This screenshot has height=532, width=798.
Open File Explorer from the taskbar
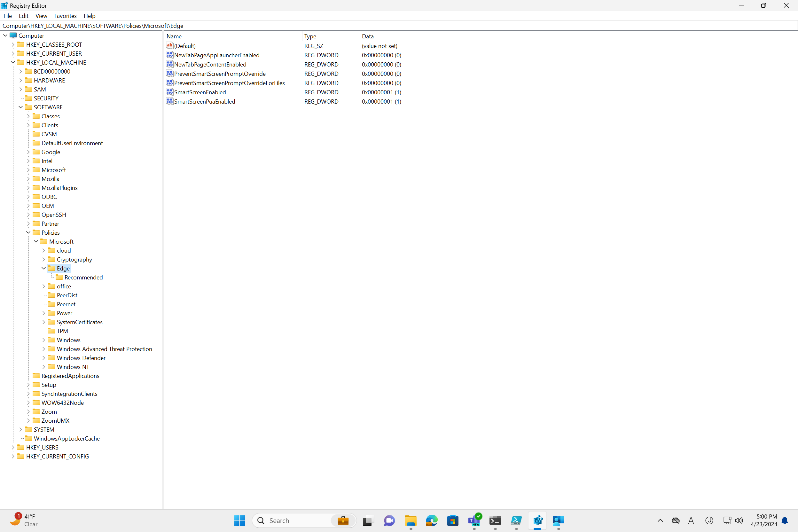click(x=410, y=520)
